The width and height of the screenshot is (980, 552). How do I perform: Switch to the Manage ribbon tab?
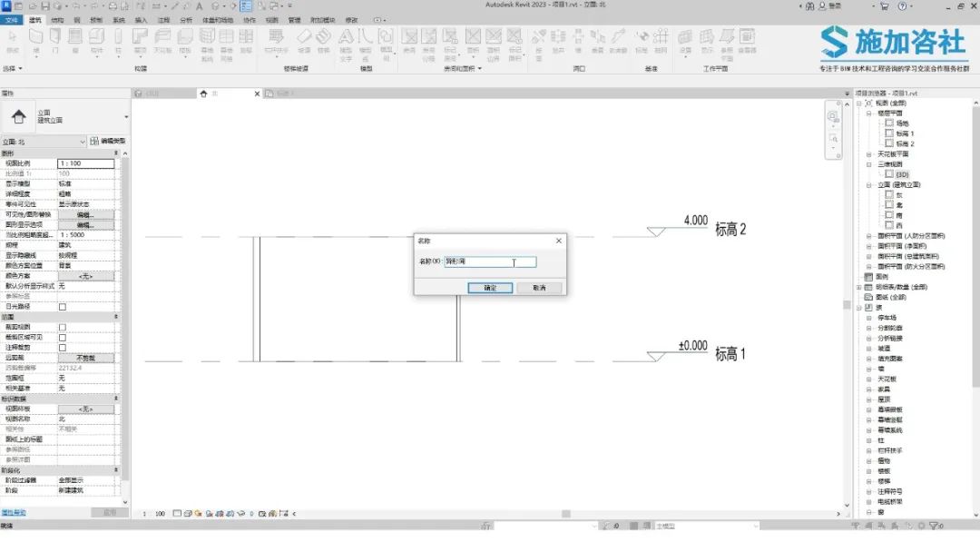point(294,20)
